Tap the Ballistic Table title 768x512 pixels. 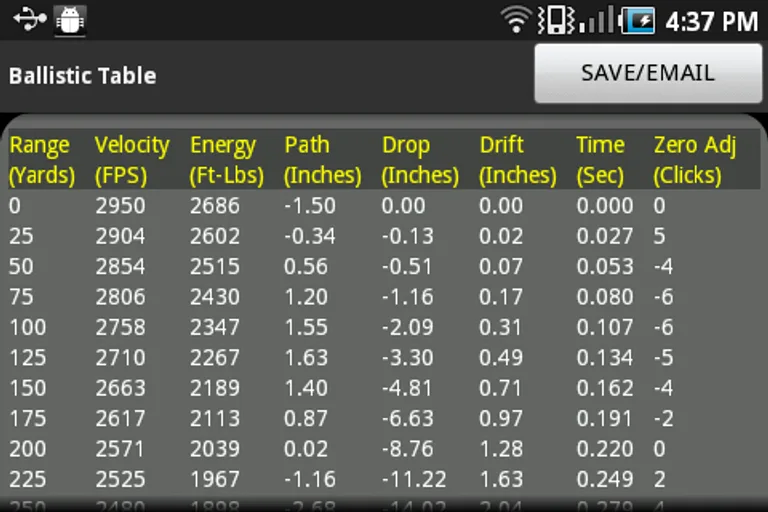82,76
